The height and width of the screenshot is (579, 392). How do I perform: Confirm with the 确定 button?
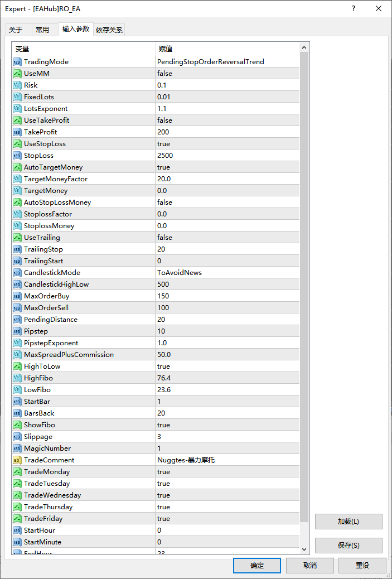click(257, 566)
